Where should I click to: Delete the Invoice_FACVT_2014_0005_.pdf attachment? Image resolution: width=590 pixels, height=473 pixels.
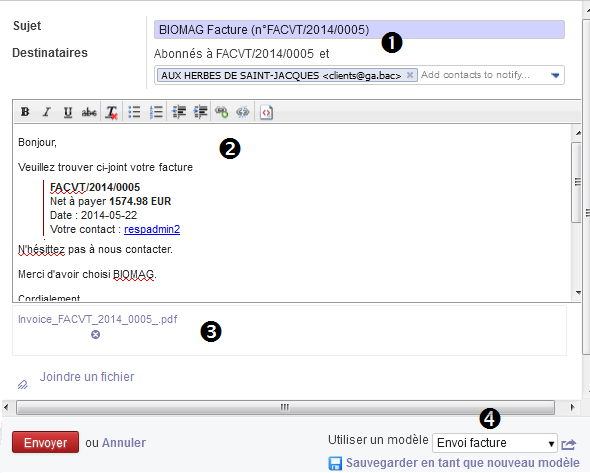(96, 334)
